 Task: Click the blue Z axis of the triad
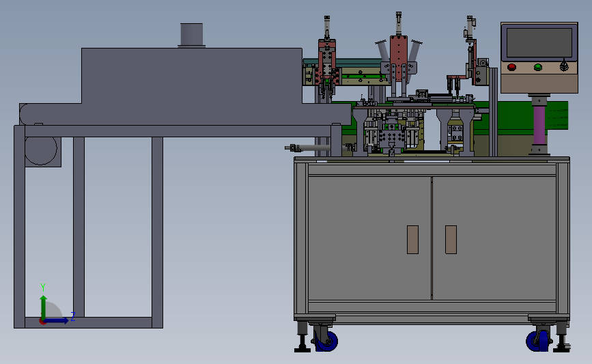[57, 320]
